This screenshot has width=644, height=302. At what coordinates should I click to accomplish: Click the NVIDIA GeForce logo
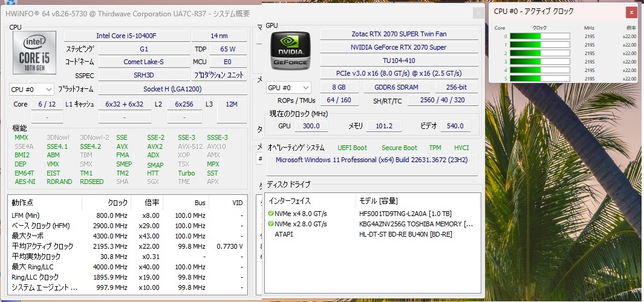290,50
